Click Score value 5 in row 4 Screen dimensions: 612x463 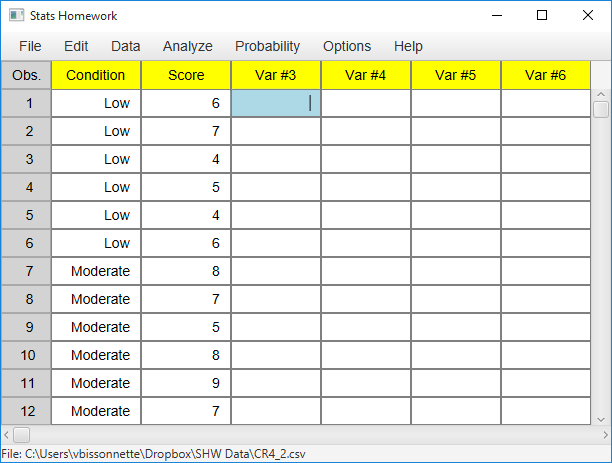[186, 187]
